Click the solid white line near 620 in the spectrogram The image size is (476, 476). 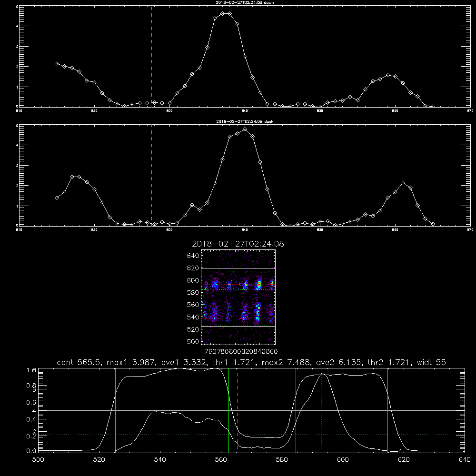pyautogui.click(x=238, y=268)
